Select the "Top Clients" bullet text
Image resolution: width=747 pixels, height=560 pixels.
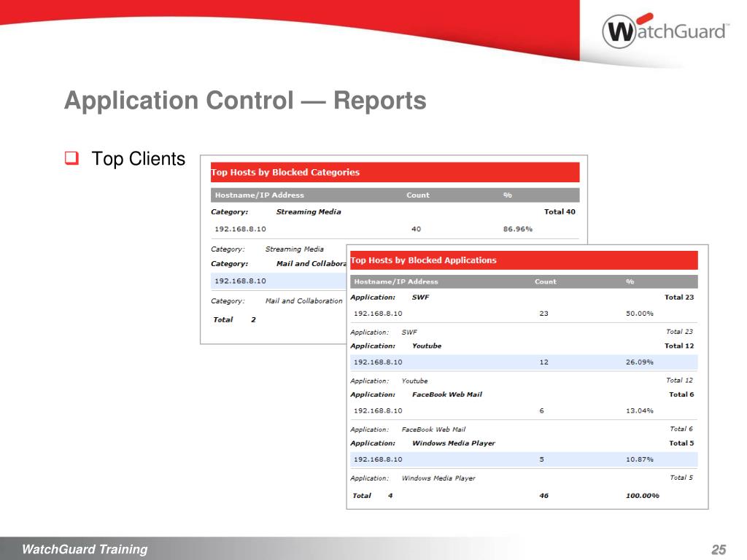pos(138,158)
